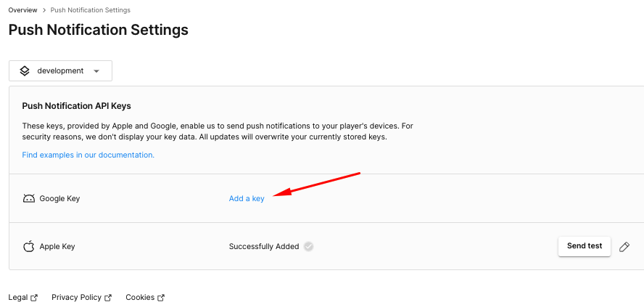Click the Successfully Added status text
This screenshot has height=305, width=644.
[264, 246]
